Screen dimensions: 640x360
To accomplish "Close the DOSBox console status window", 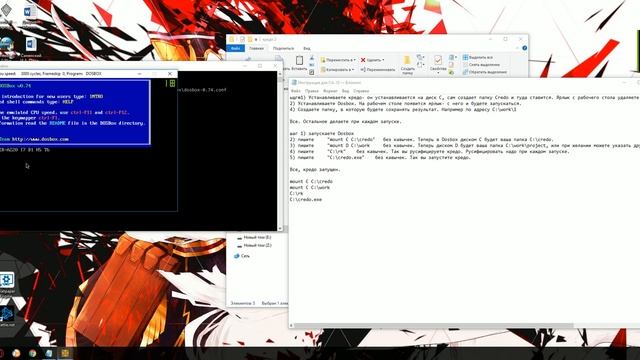I will (x=276, y=65).
